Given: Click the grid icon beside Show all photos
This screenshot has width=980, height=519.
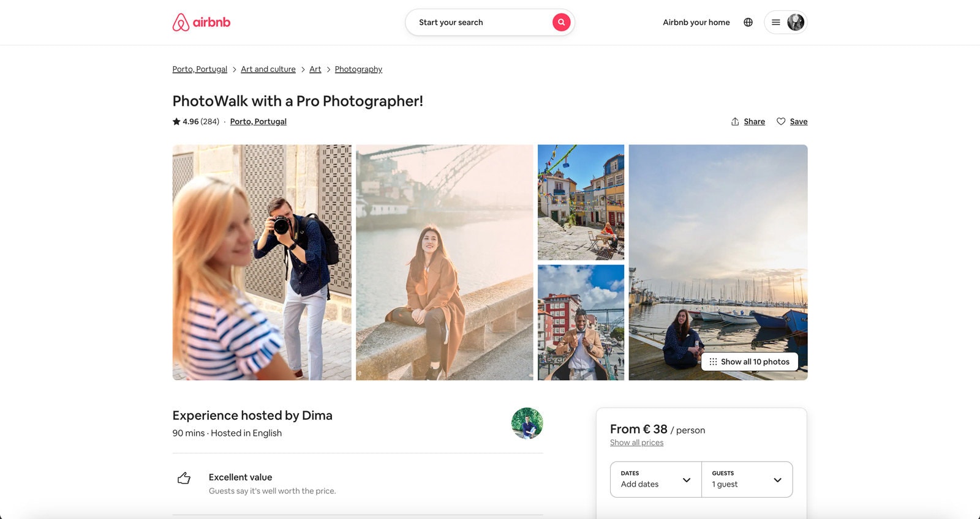Looking at the screenshot, I should (x=713, y=362).
